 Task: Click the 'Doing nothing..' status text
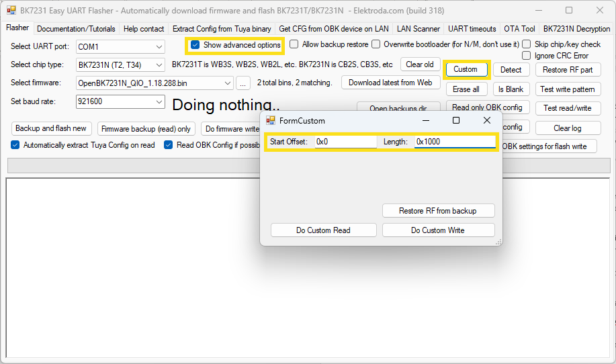pos(226,105)
